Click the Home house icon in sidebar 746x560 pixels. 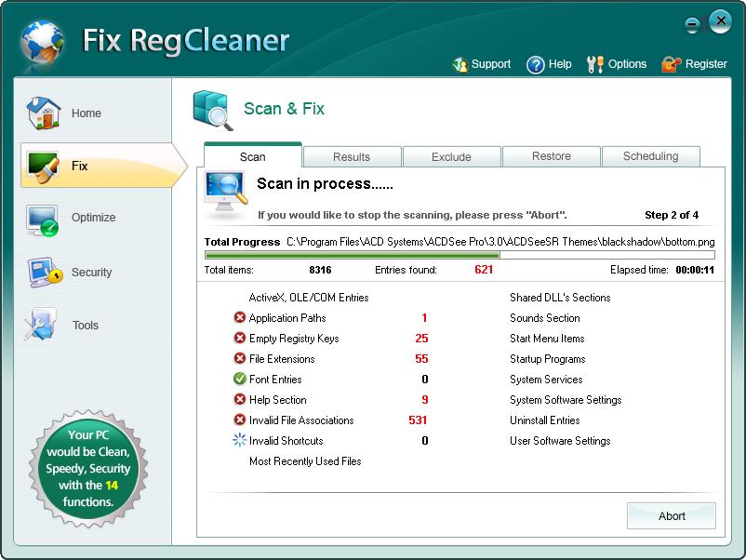[x=44, y=113]
